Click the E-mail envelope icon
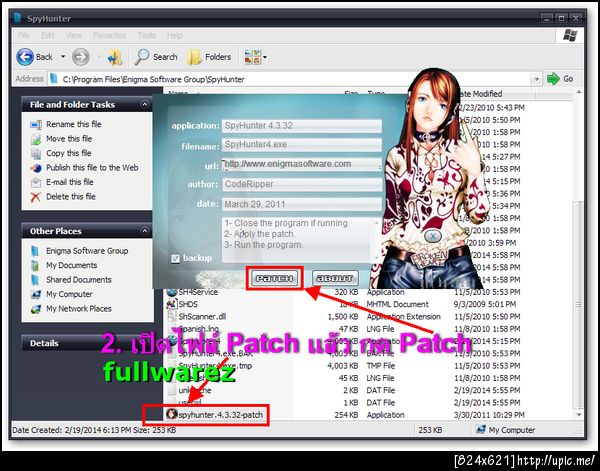The height and width of the screenshot is (471, 600). (x=36, y=183)
